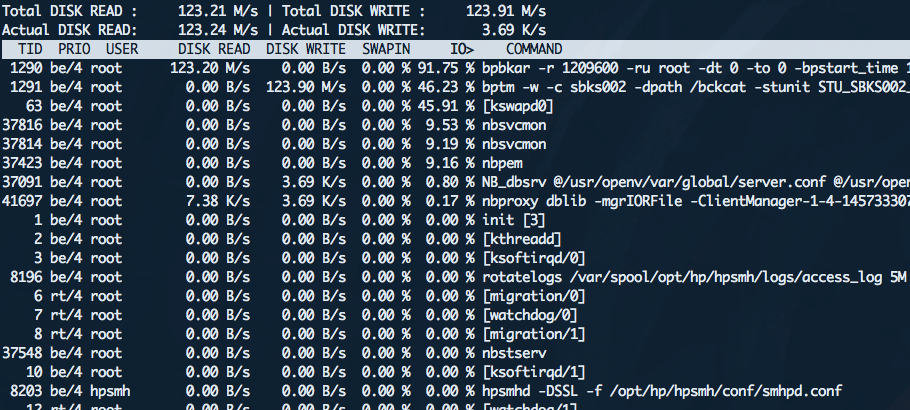Viewport: 910px width, 410px height.
Task: Click the TID column header
Action: click(x=29, y=49)
